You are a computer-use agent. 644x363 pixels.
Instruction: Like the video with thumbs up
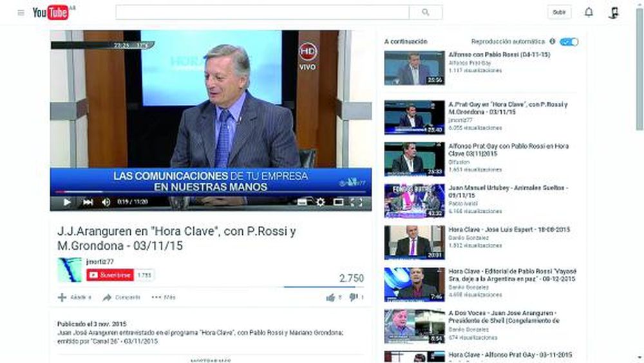click(331, 297)
